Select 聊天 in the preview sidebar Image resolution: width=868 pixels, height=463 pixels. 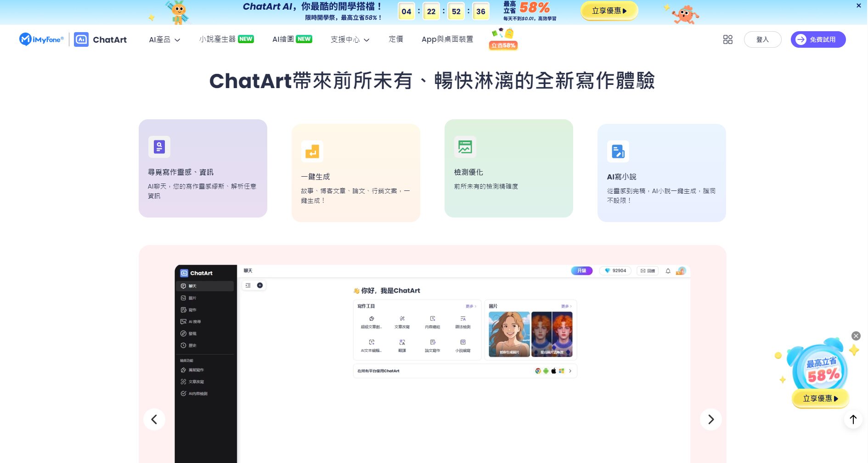205,286
